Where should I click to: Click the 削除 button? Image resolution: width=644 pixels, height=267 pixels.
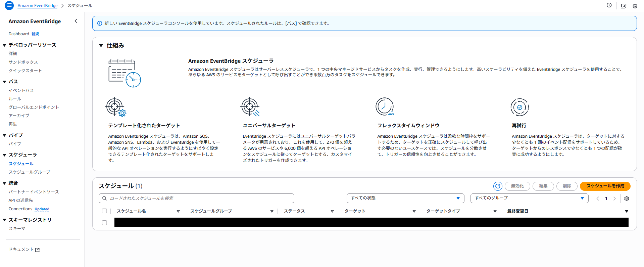(567, 186)
